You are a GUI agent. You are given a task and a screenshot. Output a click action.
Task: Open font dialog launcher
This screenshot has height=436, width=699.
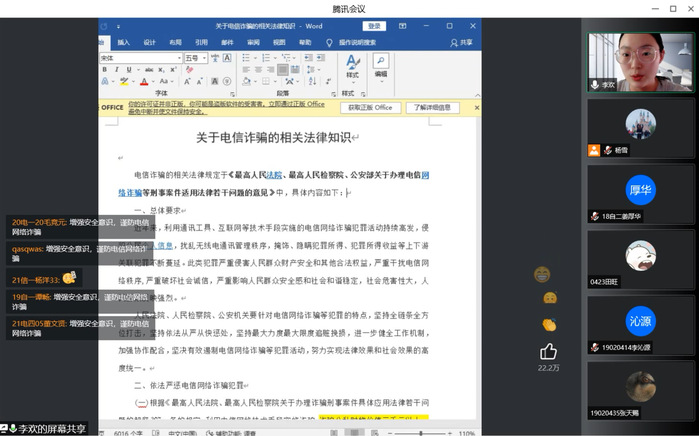point(232,94)
